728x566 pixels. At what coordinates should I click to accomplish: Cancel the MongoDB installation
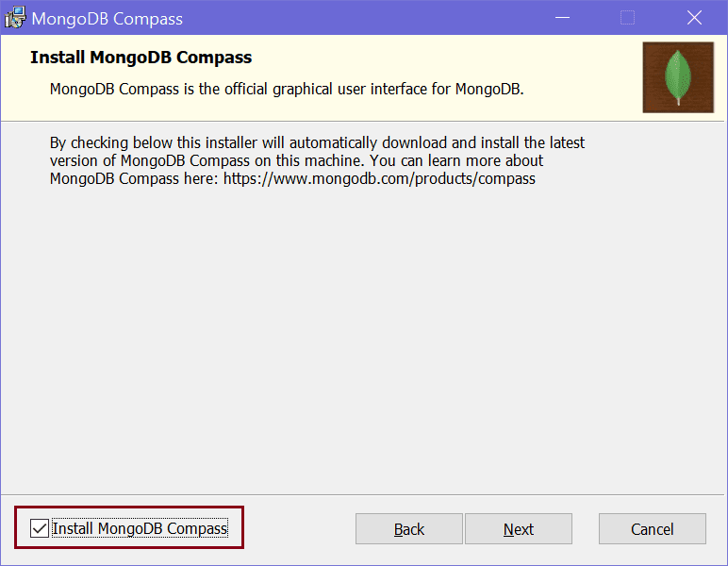click(653, 529)
